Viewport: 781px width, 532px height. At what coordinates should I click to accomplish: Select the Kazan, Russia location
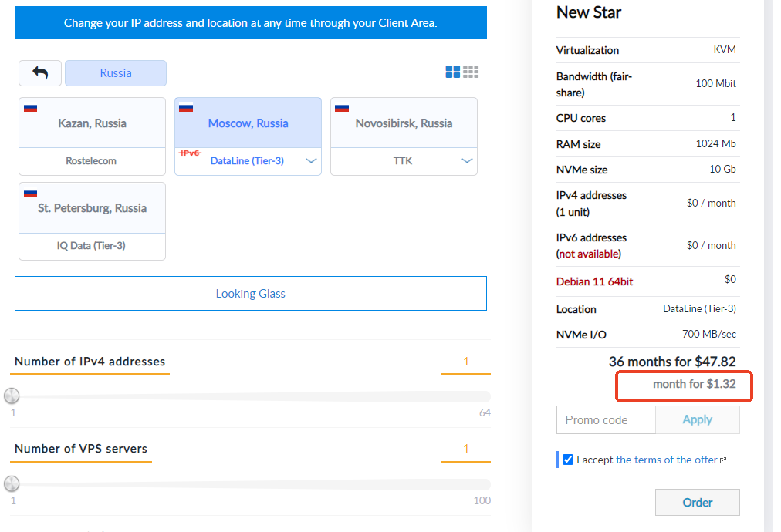tap(92, 123)
